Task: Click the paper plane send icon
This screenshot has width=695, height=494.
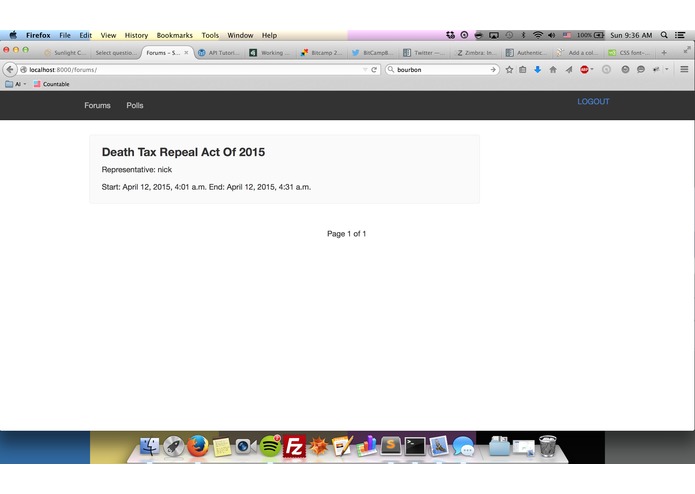Action: [x=569, y=70]
